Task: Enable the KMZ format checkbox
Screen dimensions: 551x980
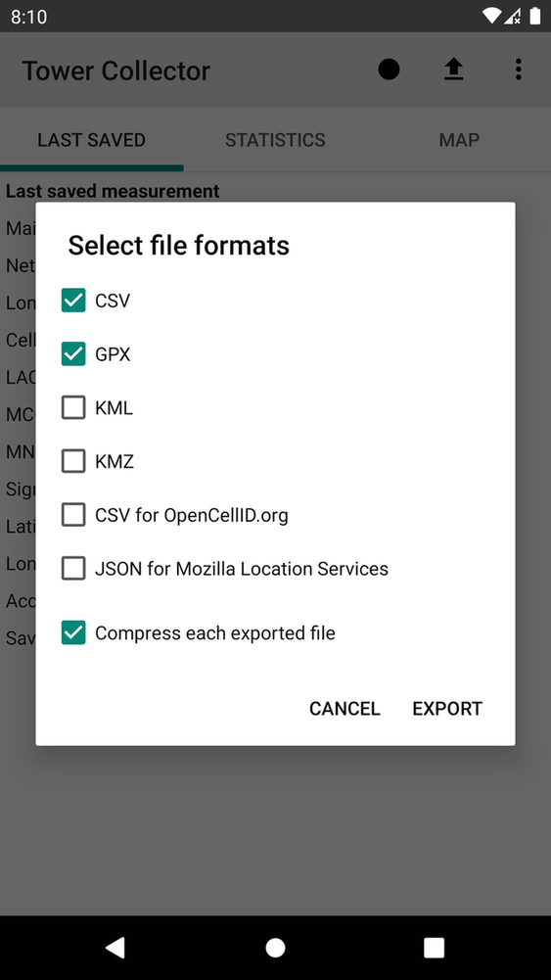Action: [73, 462]
